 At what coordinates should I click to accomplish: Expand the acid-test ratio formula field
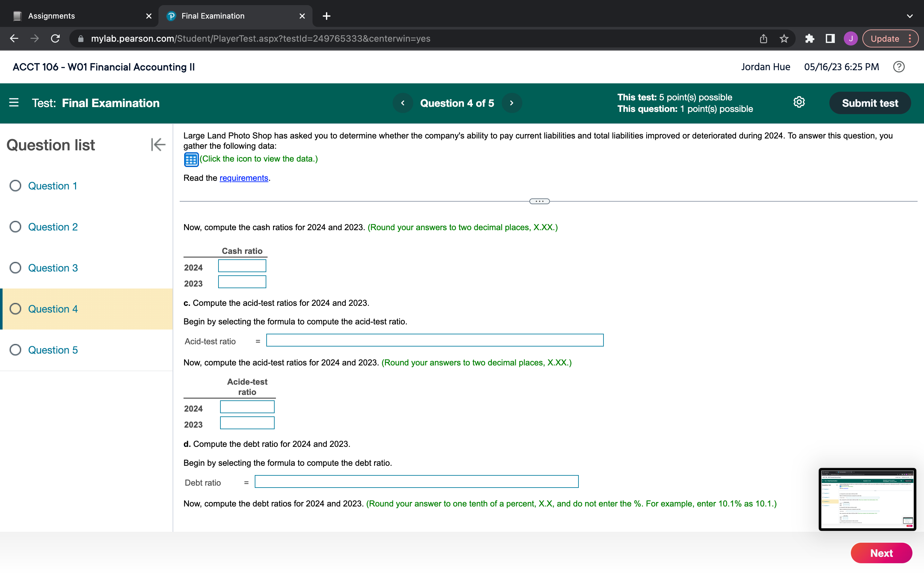[x=434, y=340]
